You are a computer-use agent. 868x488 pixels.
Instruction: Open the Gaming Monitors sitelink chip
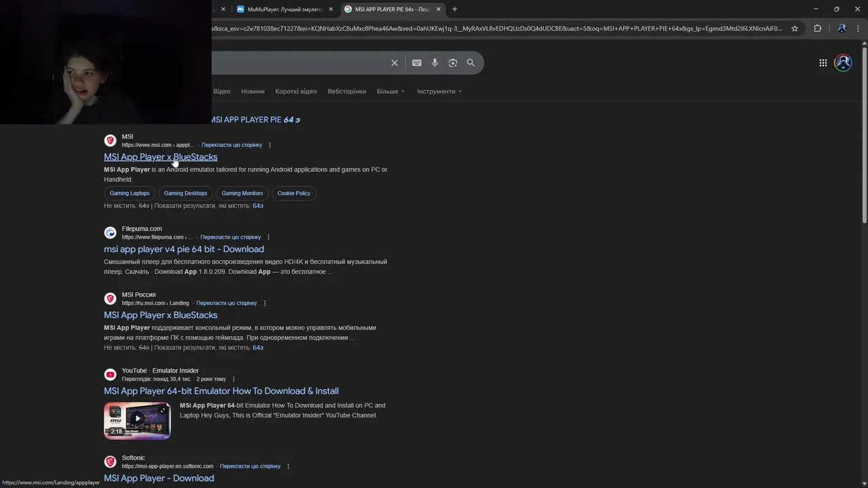click(242, 193)
